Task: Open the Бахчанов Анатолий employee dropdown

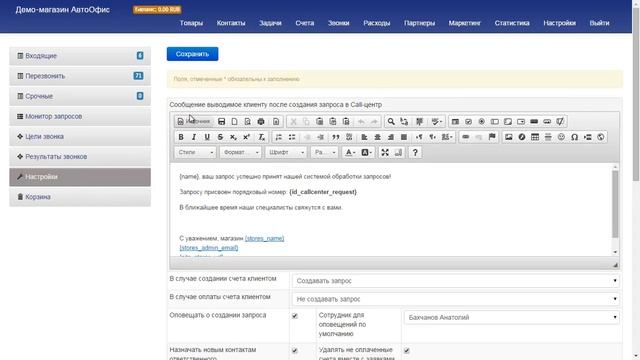Action: point(511,318)
